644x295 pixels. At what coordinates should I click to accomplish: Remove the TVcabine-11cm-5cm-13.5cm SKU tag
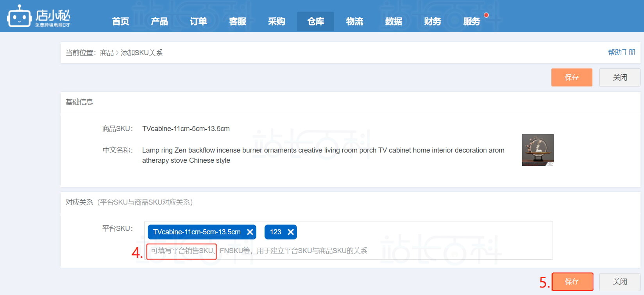click(x=250, y=232)
